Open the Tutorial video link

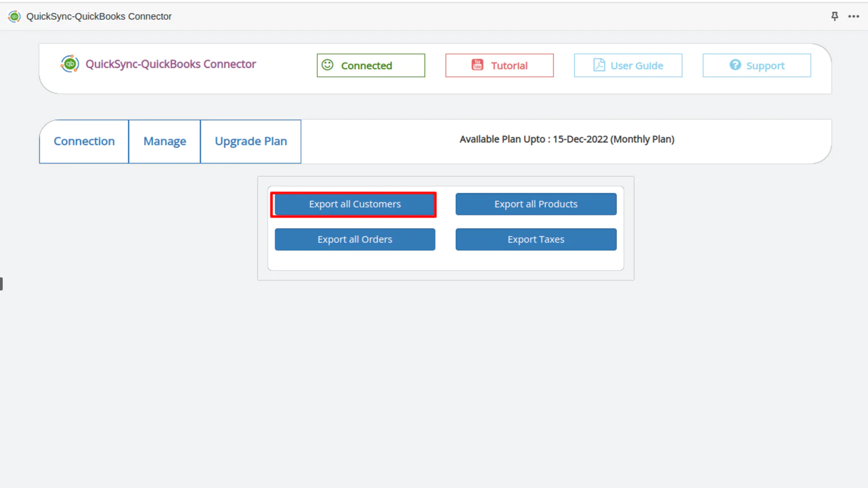click(x=509, y=66)
